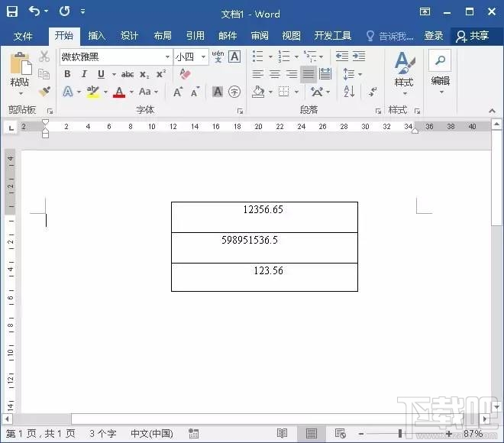
Task: Increase font size with grow A
Action: point(178,92)
